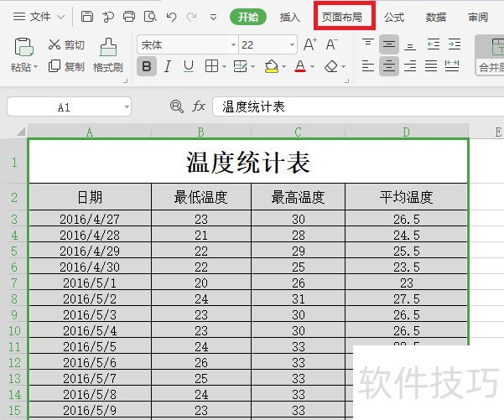Expand the borders dropdown arrow
Viewport: 504px width, 420px height.
[224, 67]
